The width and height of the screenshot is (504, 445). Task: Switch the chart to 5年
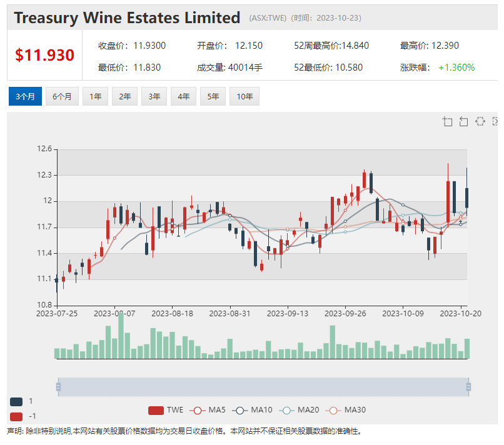(x=213, y=97)
